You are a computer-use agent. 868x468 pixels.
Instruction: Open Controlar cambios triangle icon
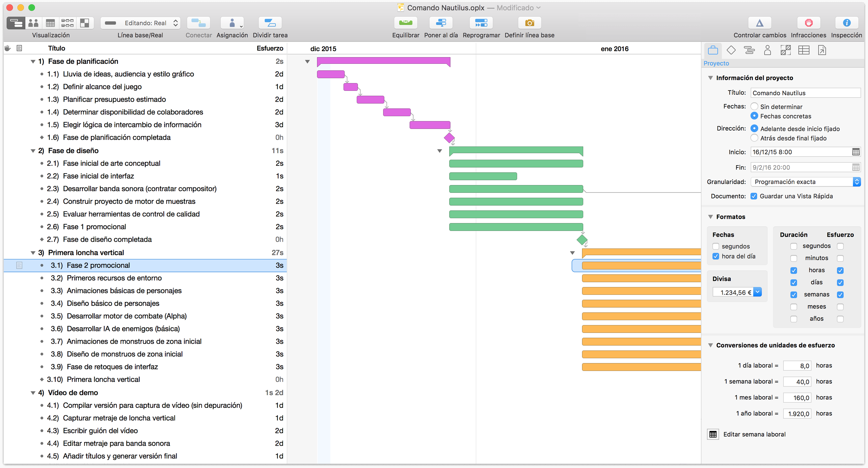pos(759,23)
